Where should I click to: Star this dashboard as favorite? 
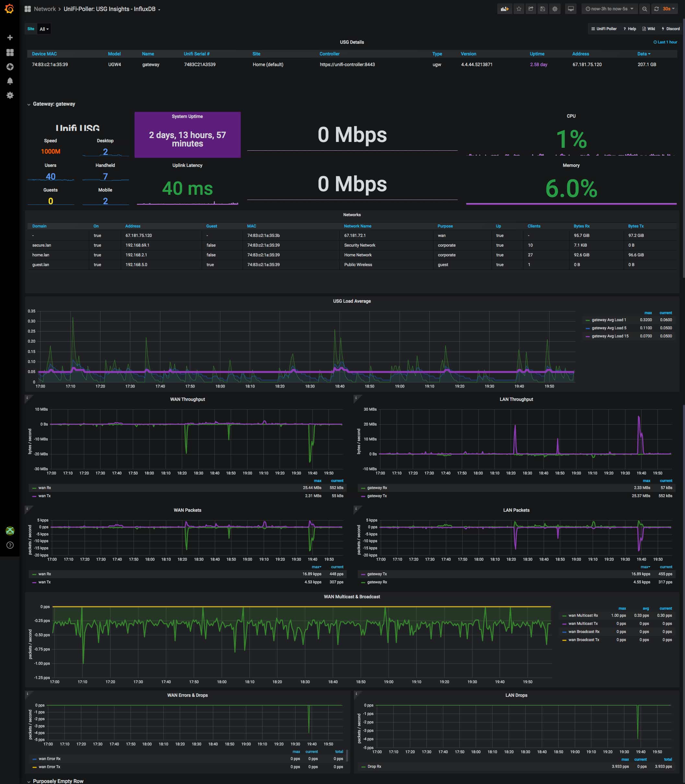(519, 9)
